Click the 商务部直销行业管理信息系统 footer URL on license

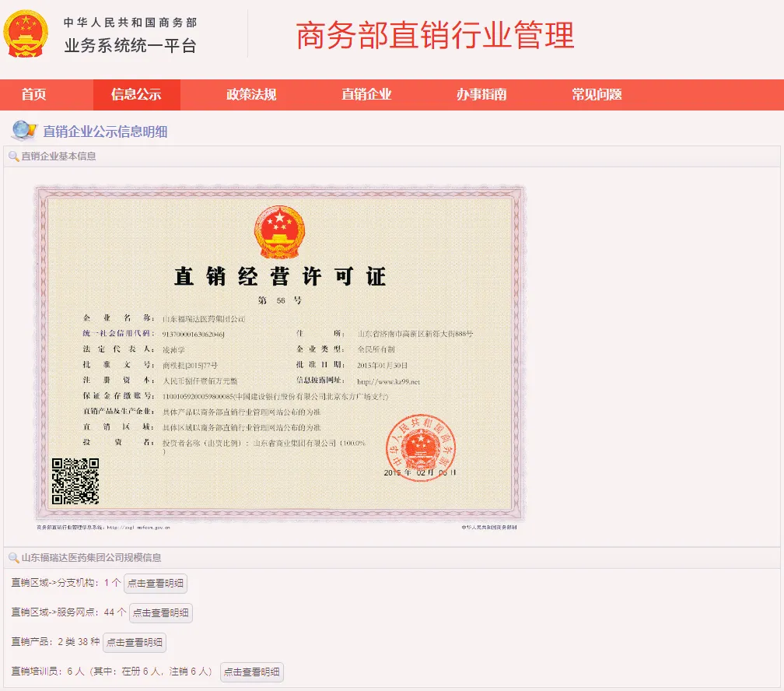pyautogui.click(x=103, y=528)
